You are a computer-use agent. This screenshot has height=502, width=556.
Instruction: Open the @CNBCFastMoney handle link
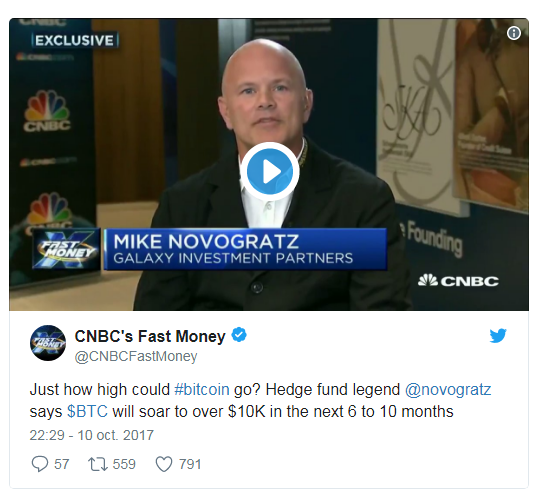pyautogui.click(x=136, y=356)
